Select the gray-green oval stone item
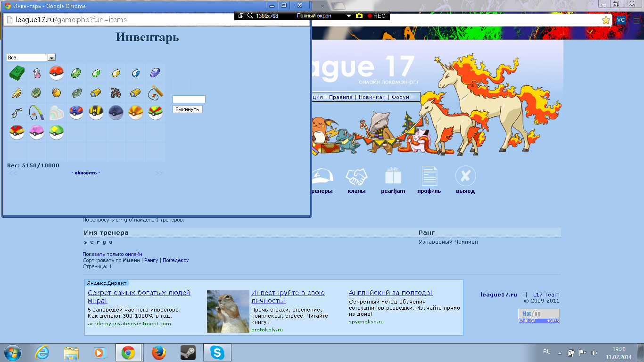The image size is (644, 362). 76,93
